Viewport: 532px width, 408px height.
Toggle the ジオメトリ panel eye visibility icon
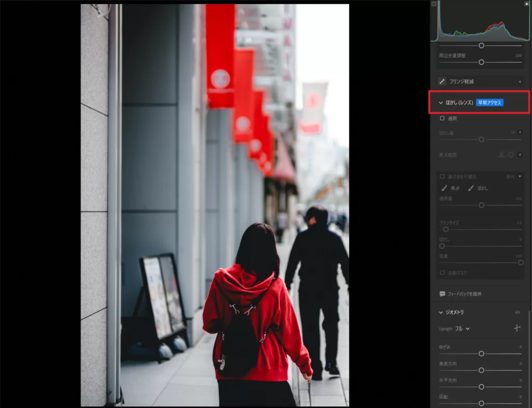coord(517,312)
